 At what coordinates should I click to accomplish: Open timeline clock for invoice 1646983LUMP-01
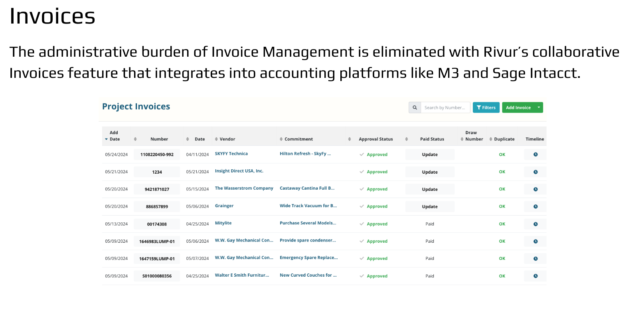tap(535, 242)
